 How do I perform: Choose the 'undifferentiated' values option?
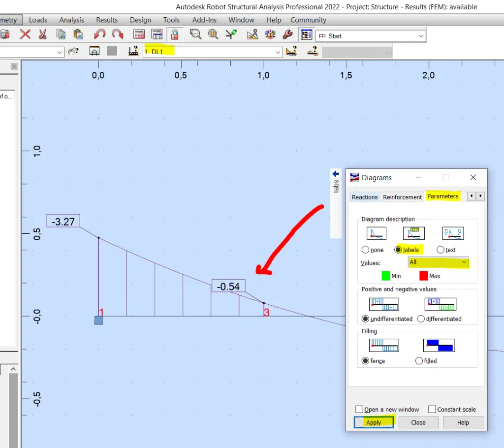tap(365, 319)
